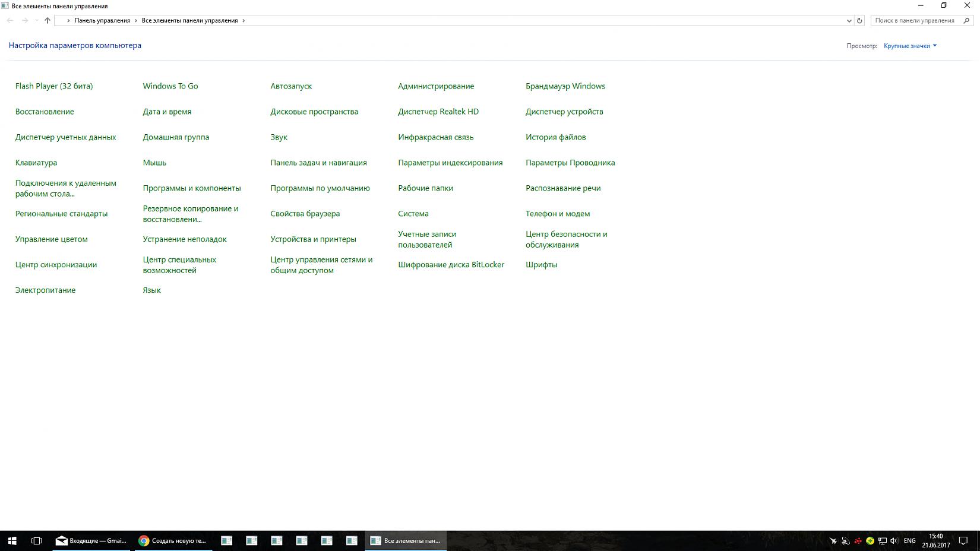Switch to the Chrome window on the taskbar

tap(173, 540)
